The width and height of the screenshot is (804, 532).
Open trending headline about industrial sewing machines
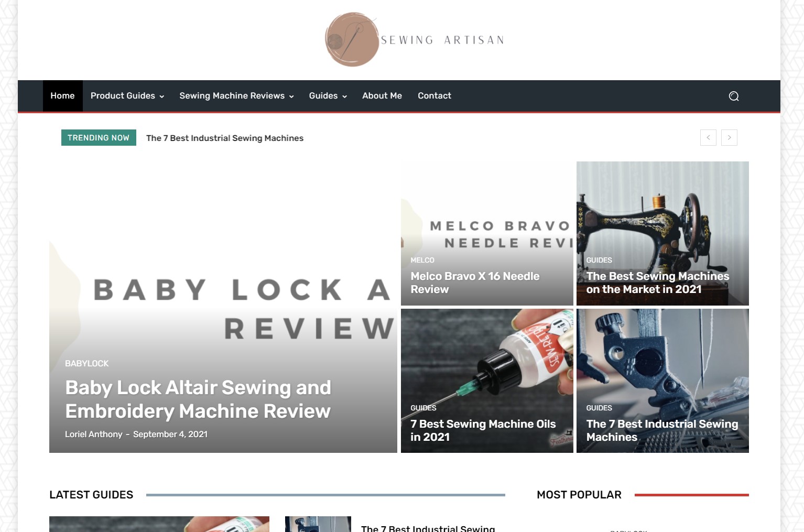coord(225,138)
